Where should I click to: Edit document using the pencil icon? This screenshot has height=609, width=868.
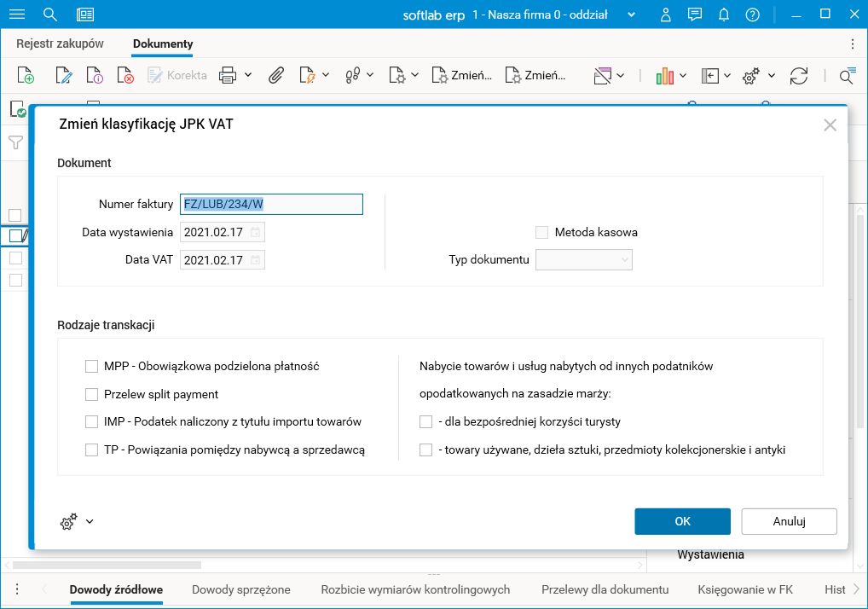click(x=64, y=75)
